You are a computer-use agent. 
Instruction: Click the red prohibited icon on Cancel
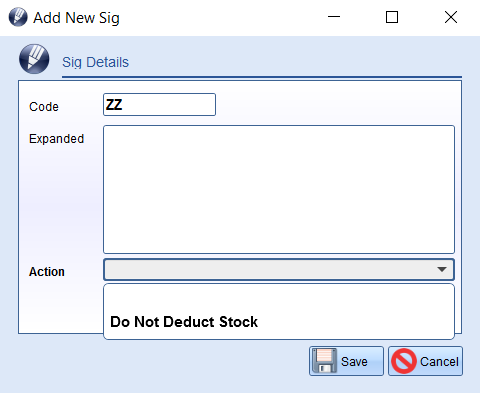pos(404,361)
